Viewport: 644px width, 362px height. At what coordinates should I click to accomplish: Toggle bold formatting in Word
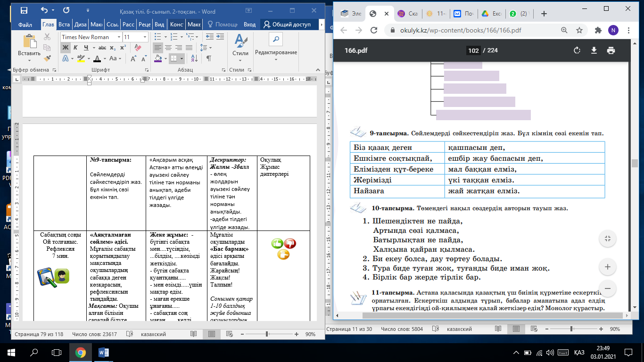coord(66,48)
